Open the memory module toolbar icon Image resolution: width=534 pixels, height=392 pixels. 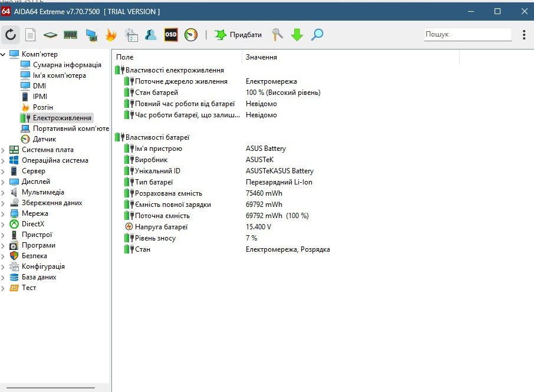coord(71,35)
